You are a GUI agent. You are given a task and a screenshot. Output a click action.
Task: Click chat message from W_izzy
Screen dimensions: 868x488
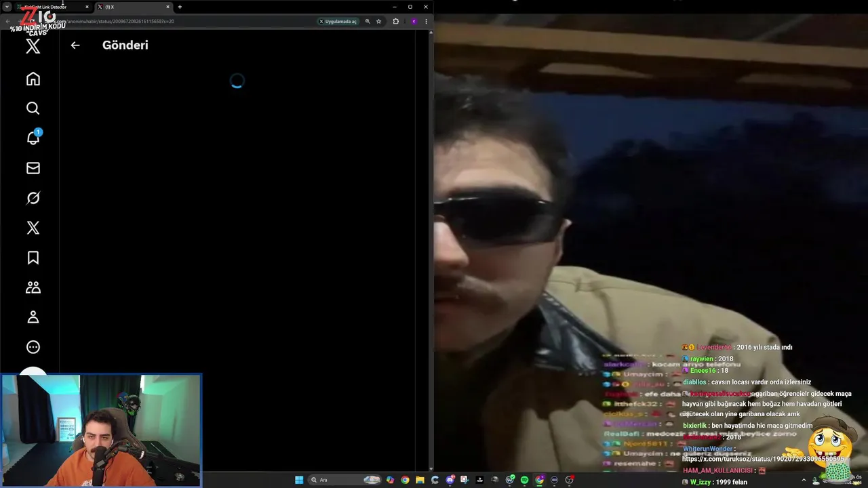(714, 482)
